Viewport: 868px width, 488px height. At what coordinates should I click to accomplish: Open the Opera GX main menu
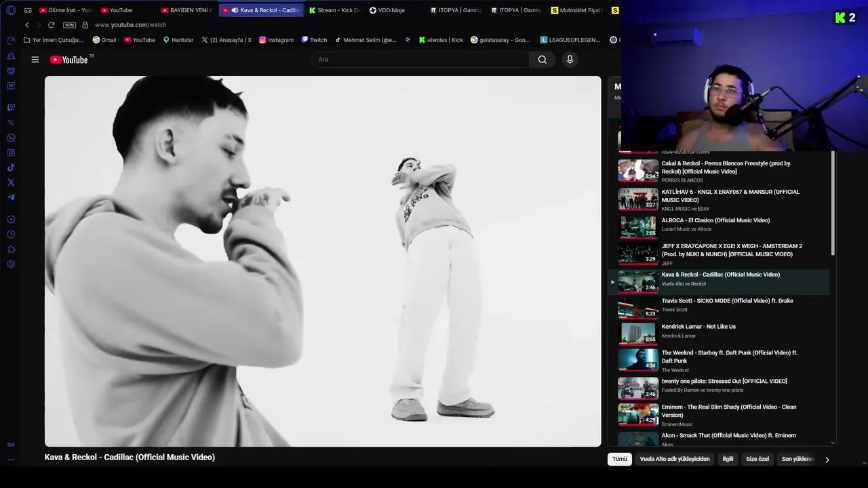tap(11, 10)
